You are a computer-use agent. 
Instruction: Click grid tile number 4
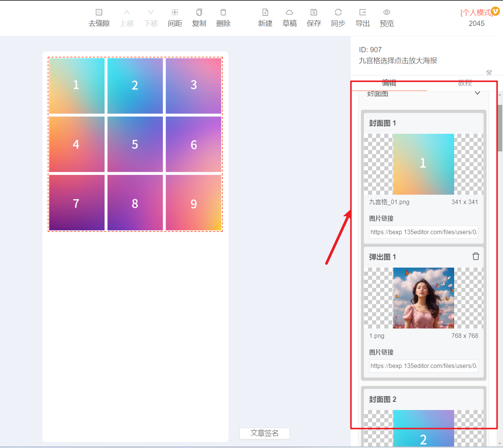click(x=77, y=144)
